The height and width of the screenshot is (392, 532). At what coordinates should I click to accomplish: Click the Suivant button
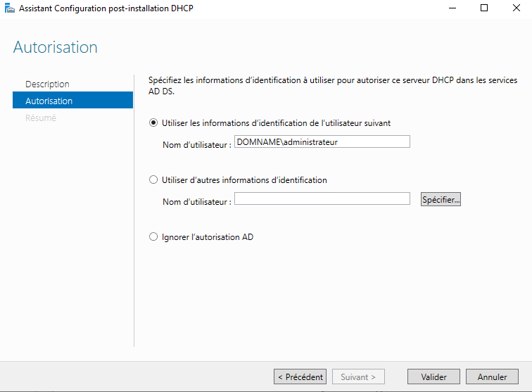358,377
